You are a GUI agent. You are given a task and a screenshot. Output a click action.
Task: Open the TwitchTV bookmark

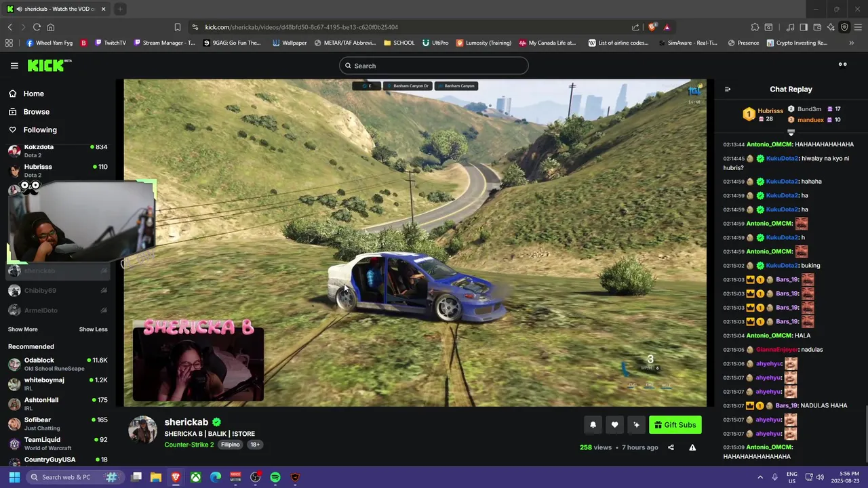coord(110,43)
